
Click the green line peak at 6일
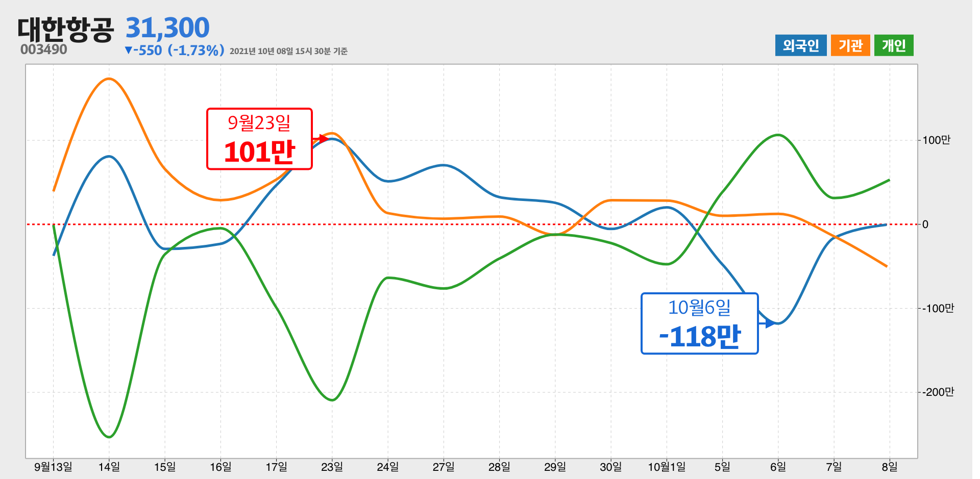coord(778,135)
